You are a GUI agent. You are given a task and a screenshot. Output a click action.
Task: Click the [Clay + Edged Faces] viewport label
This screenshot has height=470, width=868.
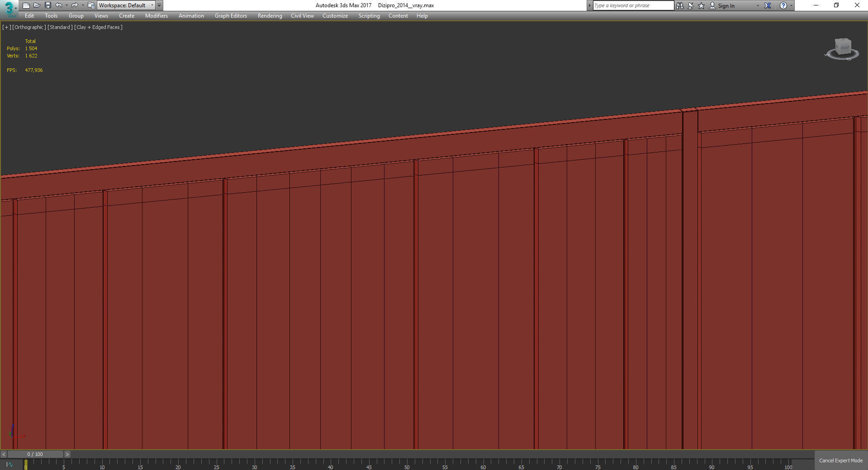coord(98,27)
